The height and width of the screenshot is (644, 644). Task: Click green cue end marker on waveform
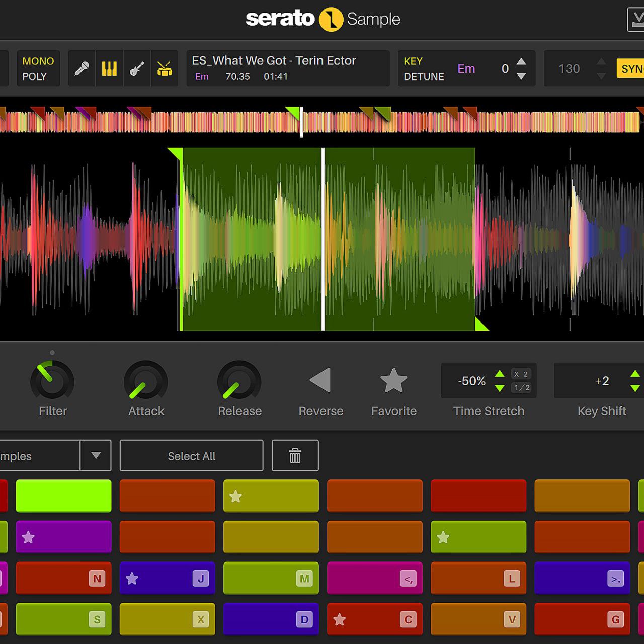(x=481, y=324)
